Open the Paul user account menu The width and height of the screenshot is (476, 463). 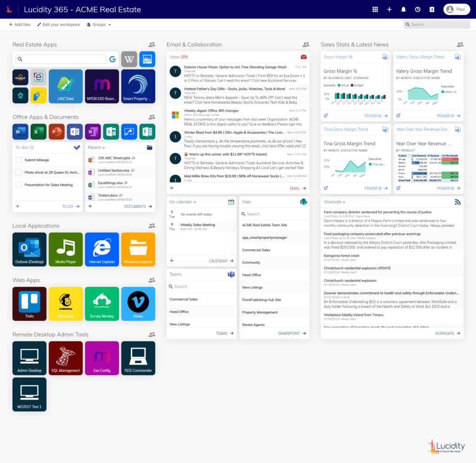(456, 9)
